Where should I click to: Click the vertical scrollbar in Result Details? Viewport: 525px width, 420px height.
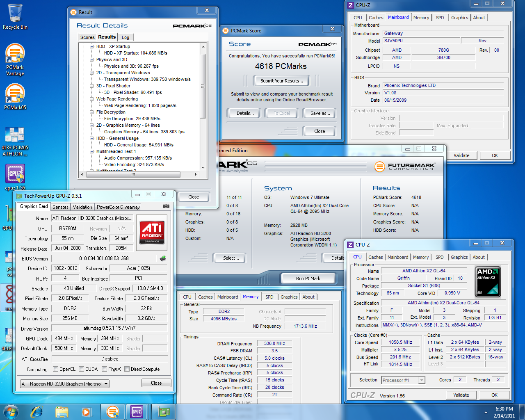click(x=203, y=86)
